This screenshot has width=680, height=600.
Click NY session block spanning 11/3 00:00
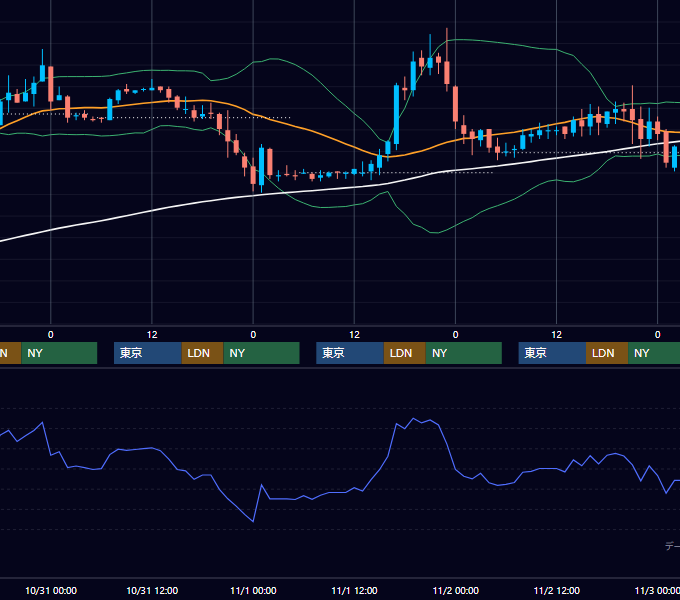[x=654, y=353]
